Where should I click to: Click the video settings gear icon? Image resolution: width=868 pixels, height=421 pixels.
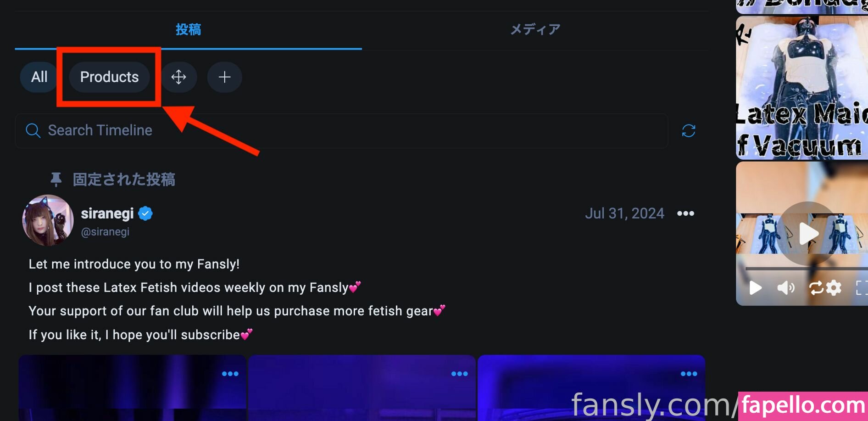tap(834, 288)
